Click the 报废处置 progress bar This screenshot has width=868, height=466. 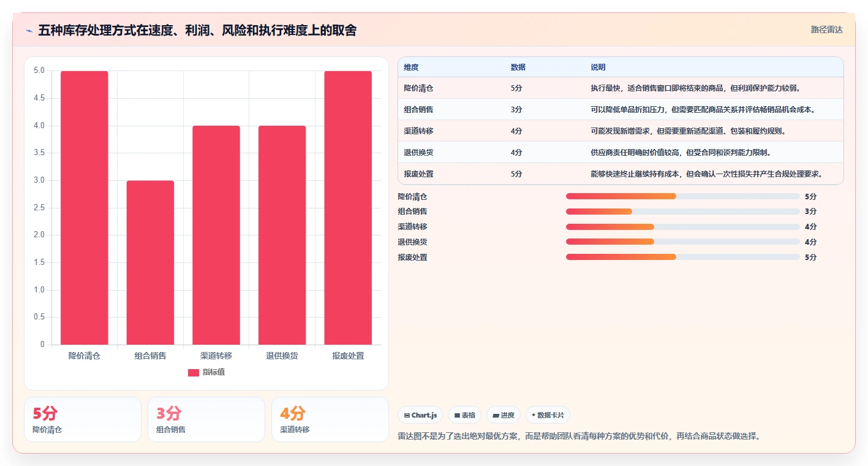(683, 258)
